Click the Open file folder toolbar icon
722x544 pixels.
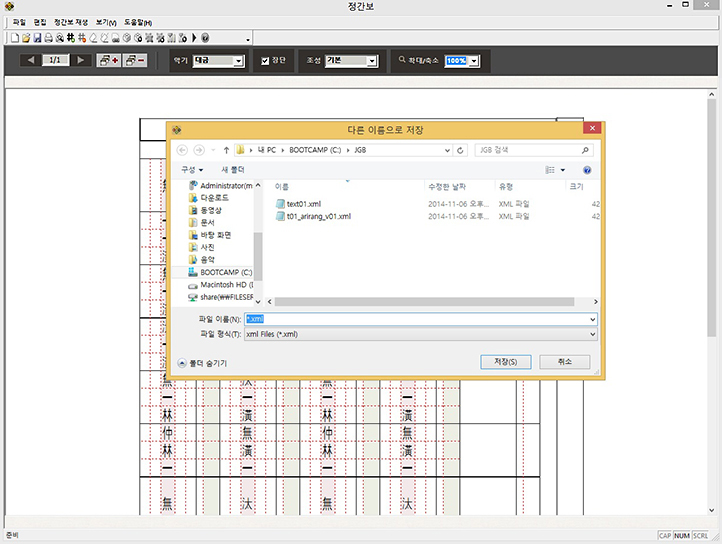(x=26, y=38)
